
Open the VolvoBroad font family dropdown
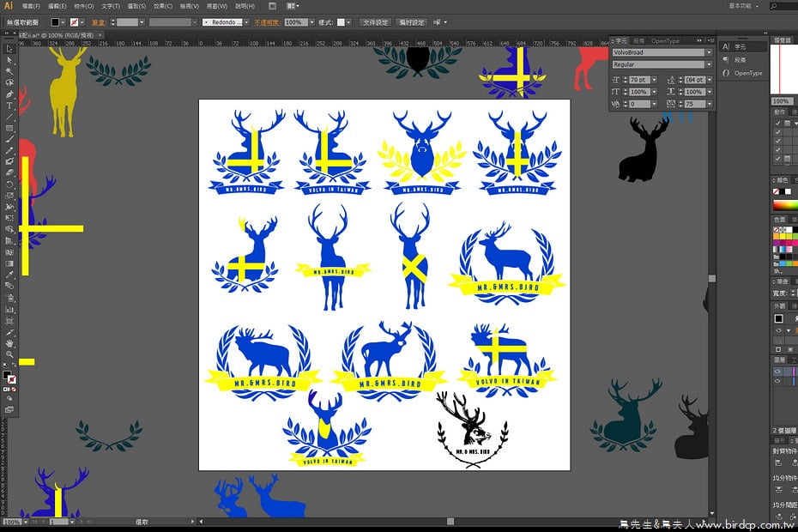tap(709, 52)
